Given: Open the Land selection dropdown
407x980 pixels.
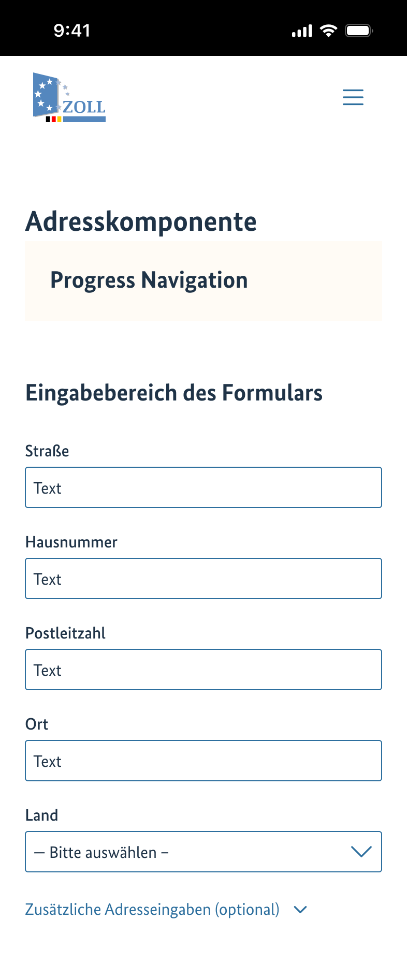Looking at the screenshot, I should click(x=203, y=851).
